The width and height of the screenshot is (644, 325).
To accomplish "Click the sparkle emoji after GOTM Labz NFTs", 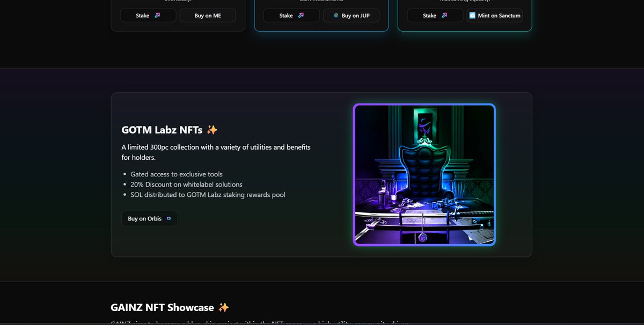I will pyautogui.click(x=212, y=130).
